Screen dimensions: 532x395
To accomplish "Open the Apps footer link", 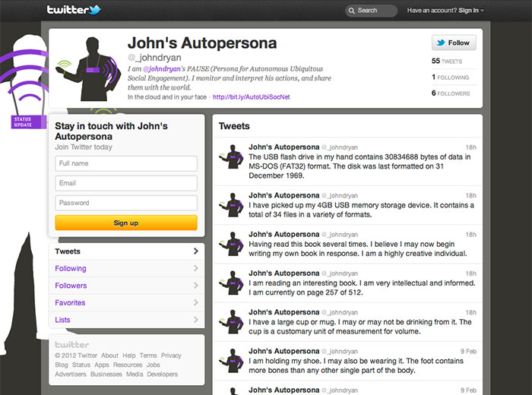I will pyautogui.click(x=102, y=365).
